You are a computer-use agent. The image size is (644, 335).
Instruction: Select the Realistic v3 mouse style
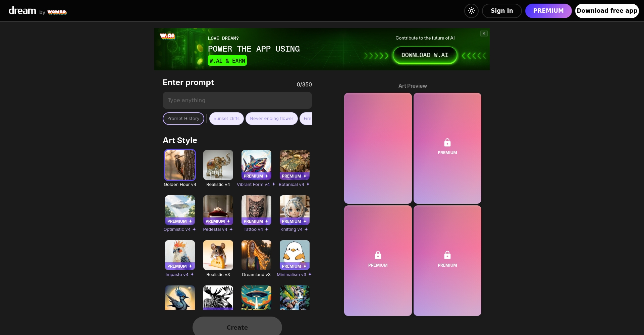tap(218, 255)
